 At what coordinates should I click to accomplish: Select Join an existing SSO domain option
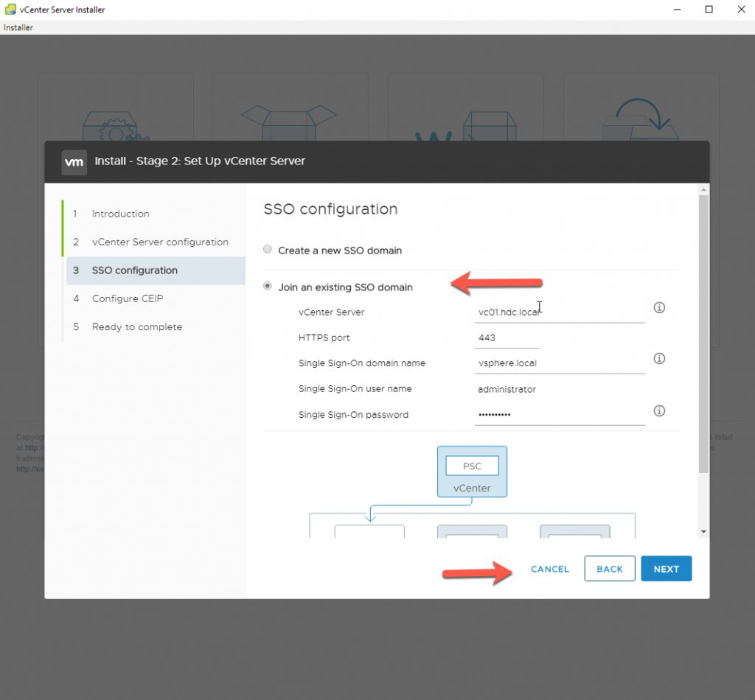click(x=268, y=286)
